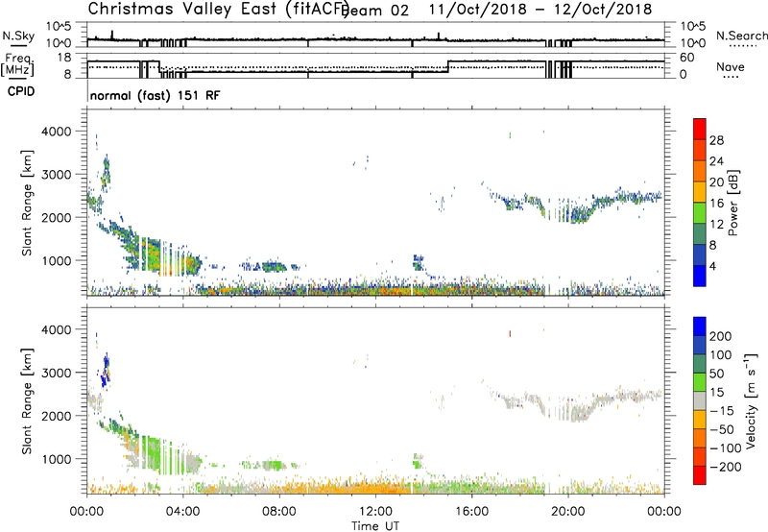This screenshot has width=768, height=532.
Task: Click 'normal (fast) 151 RF' text
Action: 155,95
